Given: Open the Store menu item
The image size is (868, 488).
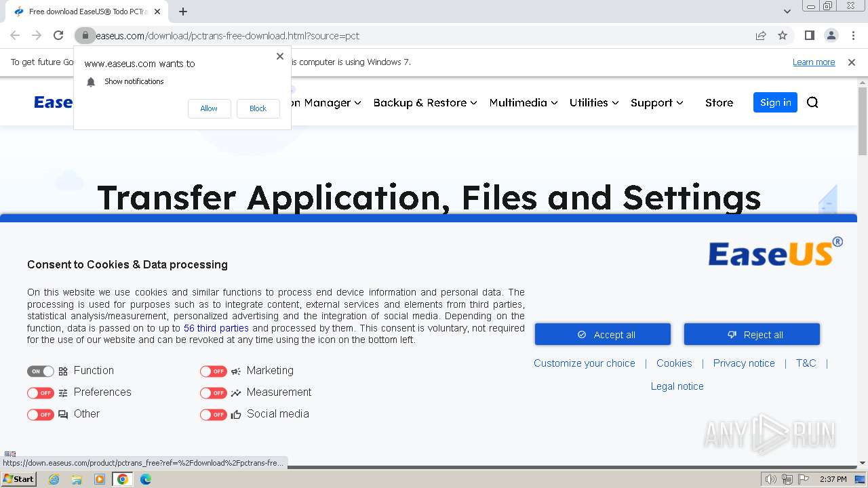Looking at the screenshot, I should click(719, 103).
